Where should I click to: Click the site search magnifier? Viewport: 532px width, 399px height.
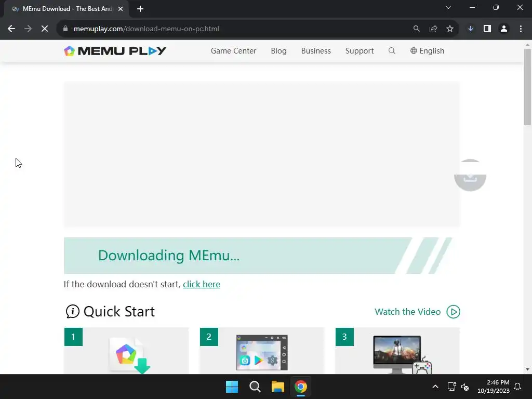click(392, 51)
